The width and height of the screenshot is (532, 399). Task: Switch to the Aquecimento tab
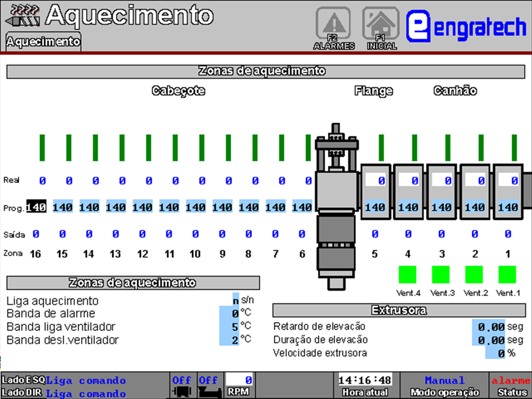click(x=44, y=42)
